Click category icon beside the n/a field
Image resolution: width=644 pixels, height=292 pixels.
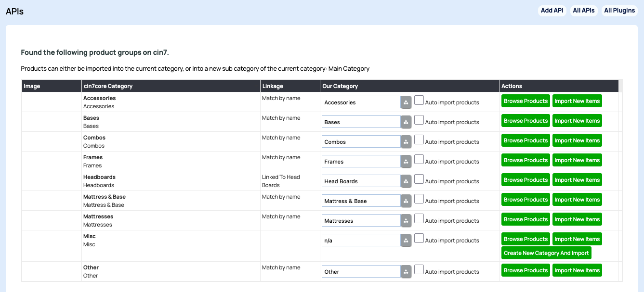click(406, 241)
